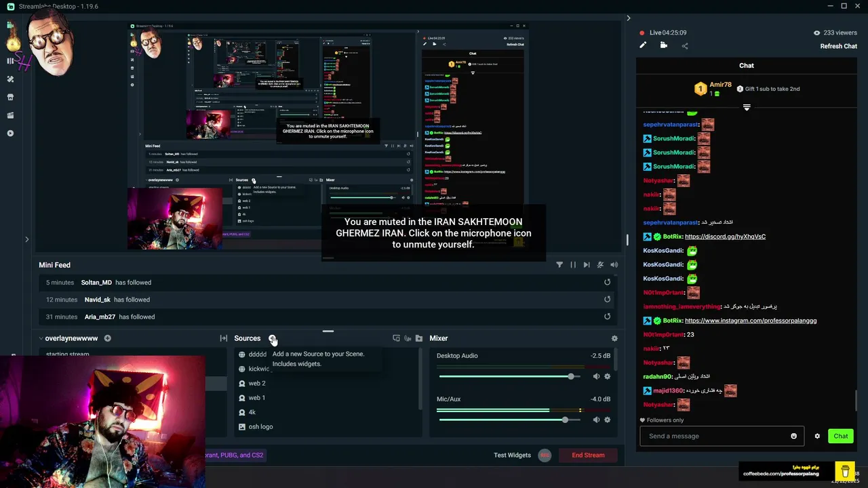Adjust the Desktop Audio volume slider
This screenshot has width=868, height=488.
coord(511,376)
